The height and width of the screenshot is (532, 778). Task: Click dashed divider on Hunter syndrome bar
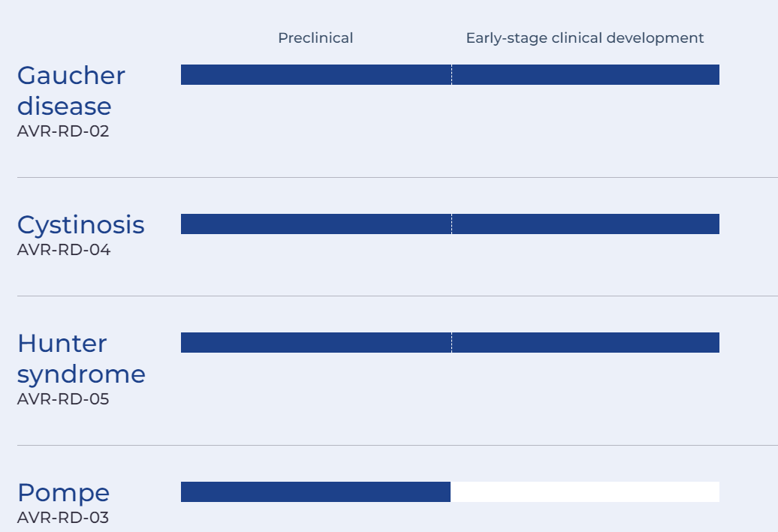tap(451, 343)
